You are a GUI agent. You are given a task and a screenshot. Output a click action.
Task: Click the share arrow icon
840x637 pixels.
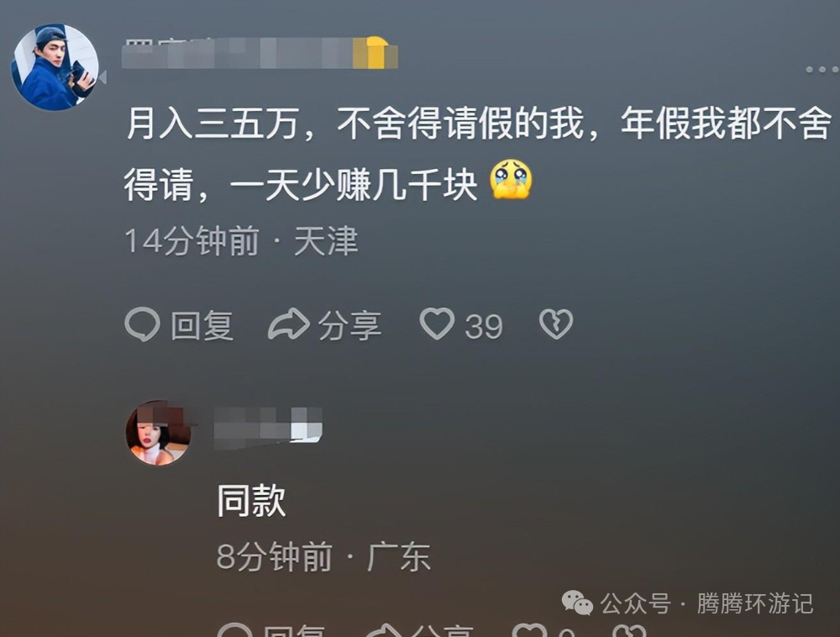tap(289, 324)
